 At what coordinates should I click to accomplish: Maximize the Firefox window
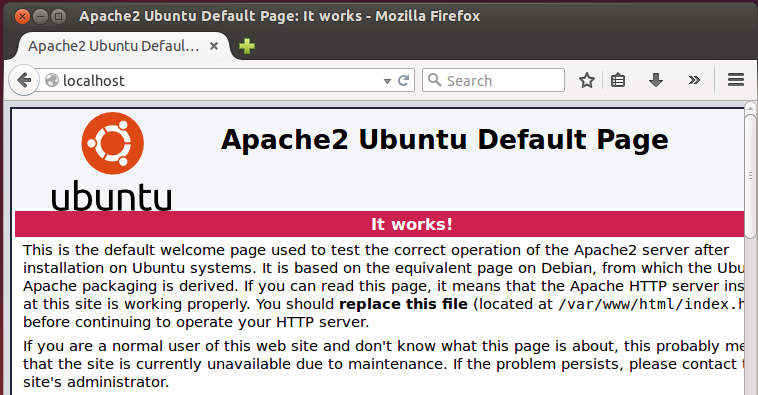pyautogui.click(x=58, y=16)
